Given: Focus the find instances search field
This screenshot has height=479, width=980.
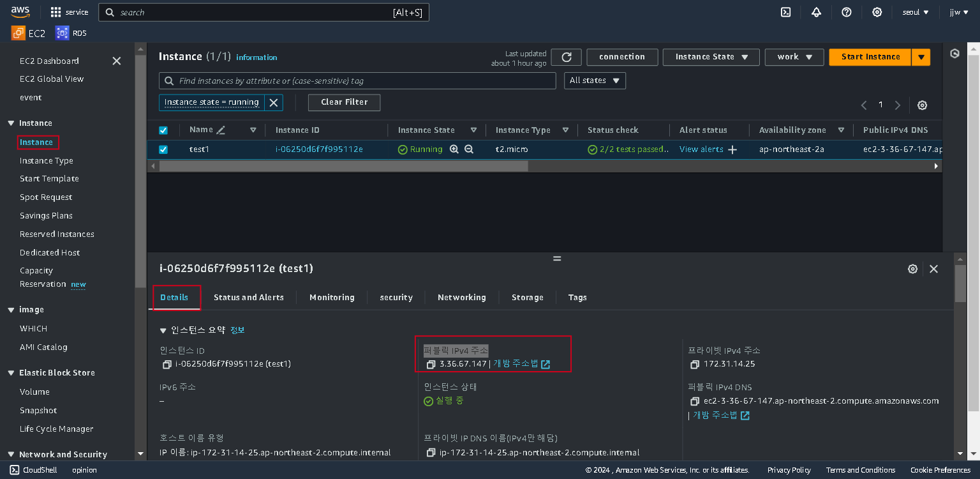Looking at the screenshot, I should pos(357,80).
